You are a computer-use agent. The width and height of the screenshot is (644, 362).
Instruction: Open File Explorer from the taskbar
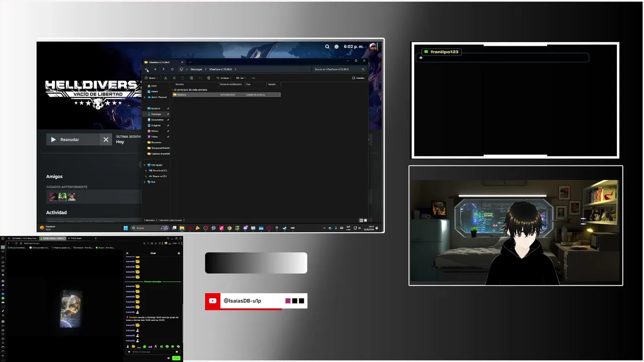tap(182, 228)
